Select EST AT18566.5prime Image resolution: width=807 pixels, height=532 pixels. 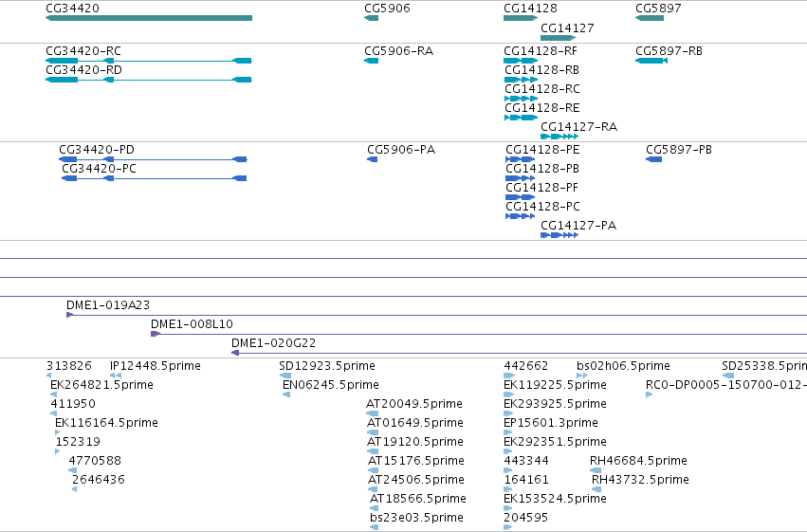pyautogui.click(x=418, y=499)
